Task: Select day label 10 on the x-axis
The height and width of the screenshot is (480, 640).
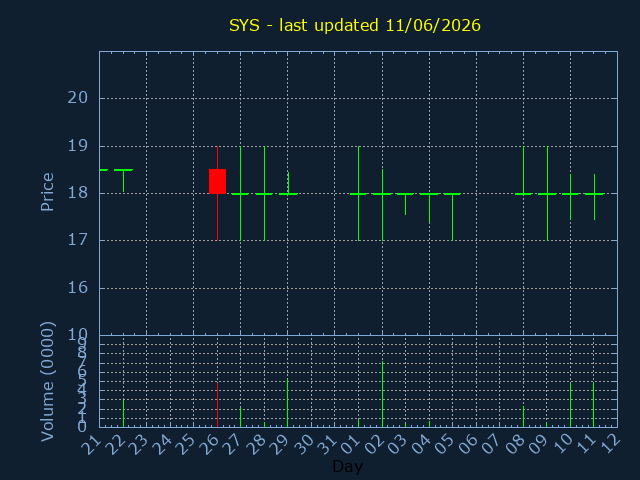Action: (563, 444)
